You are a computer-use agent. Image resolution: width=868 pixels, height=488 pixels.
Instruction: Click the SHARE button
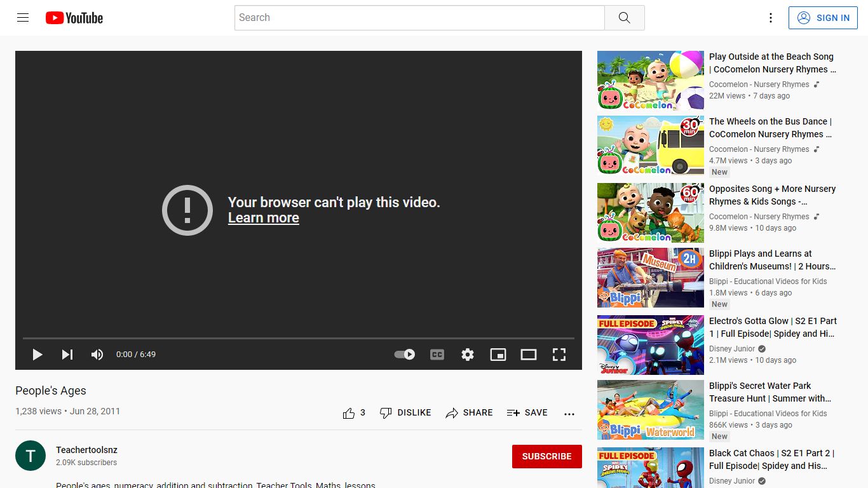469,413
